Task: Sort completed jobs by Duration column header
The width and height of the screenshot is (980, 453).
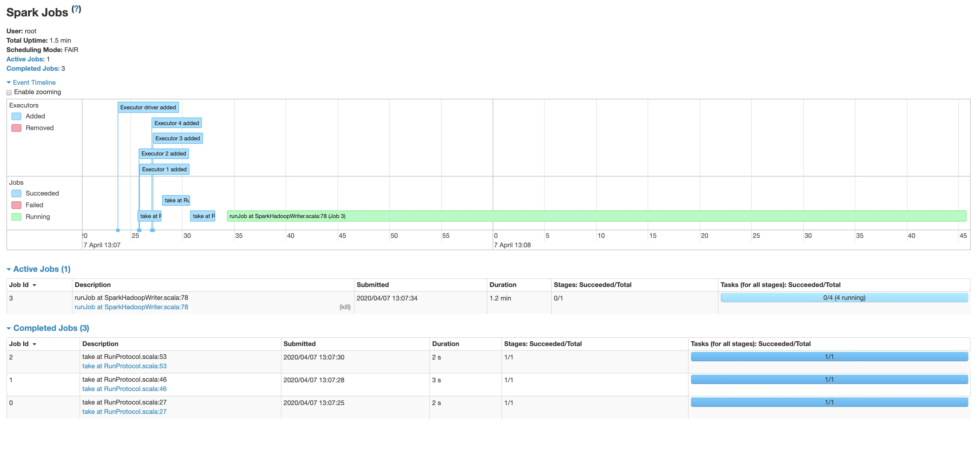Action: click(445, 344)
